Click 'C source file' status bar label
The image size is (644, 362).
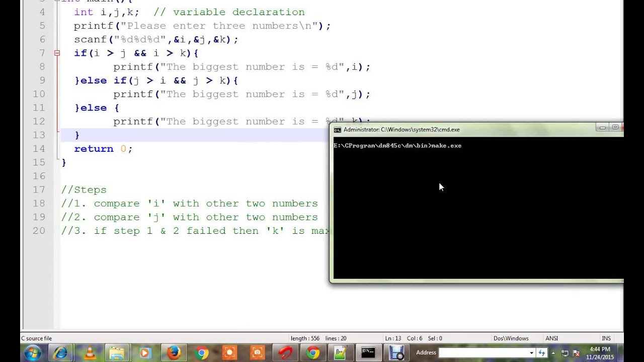click(36, 338)
